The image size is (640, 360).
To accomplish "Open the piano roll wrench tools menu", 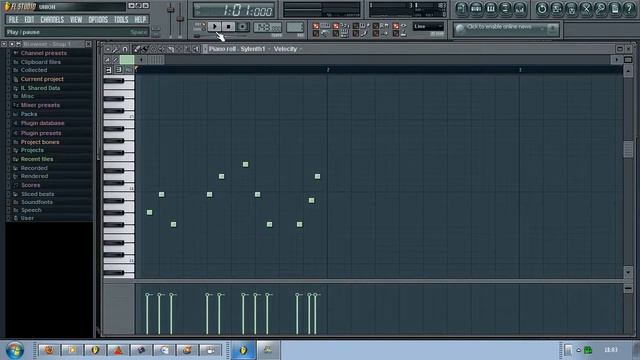I will pyautogui.click(x=116, y=49).
